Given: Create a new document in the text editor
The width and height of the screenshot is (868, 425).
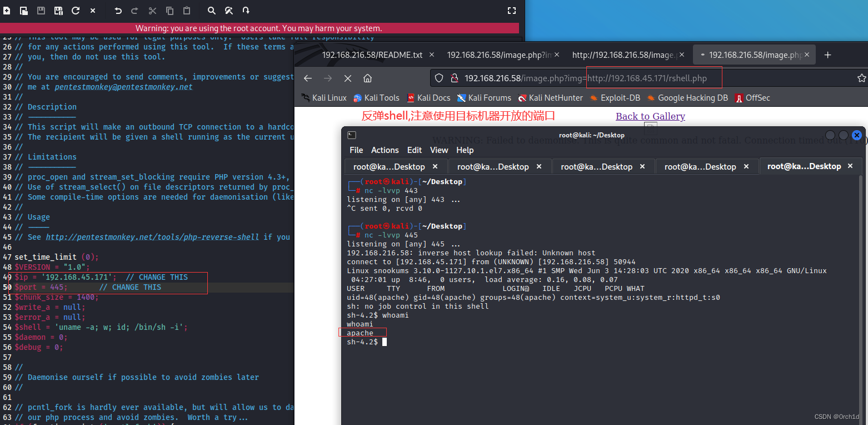Looking at the screenshot, I should [x=7, y=11].
